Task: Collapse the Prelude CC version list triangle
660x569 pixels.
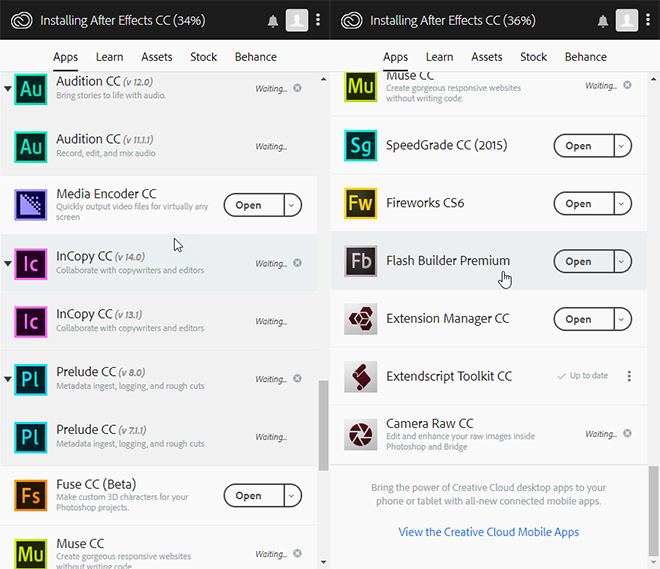Action: click(8, 379)
